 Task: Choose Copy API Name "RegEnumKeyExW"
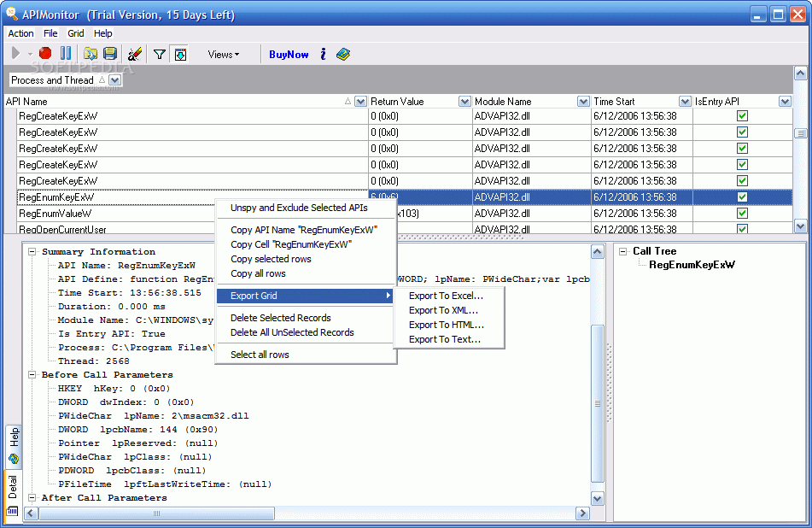click(x=306, y=230)
